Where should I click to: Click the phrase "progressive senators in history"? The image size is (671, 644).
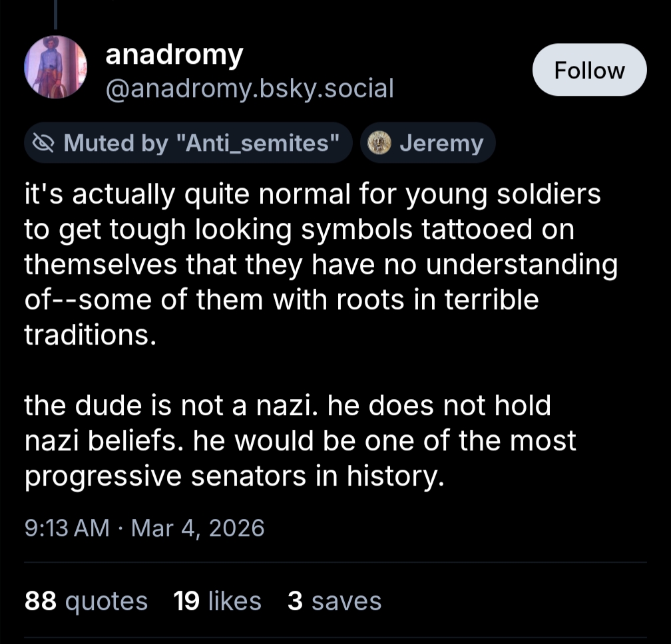pos(233,476)
